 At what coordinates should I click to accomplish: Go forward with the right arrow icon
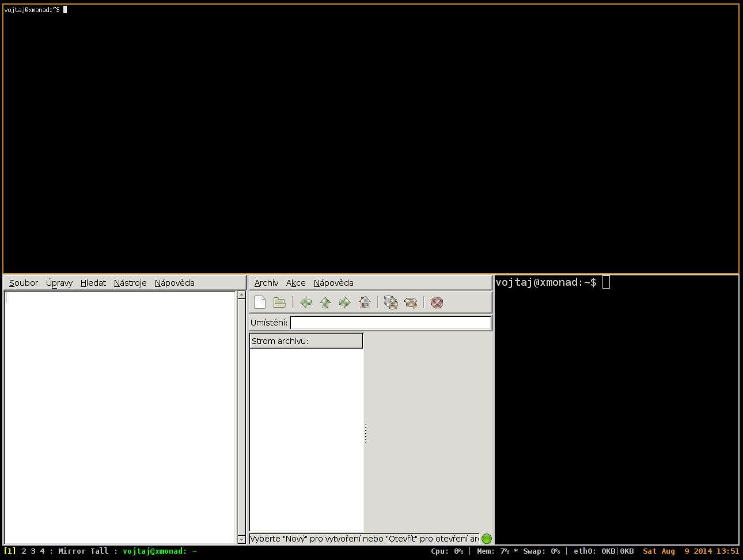tap(345, 302)
